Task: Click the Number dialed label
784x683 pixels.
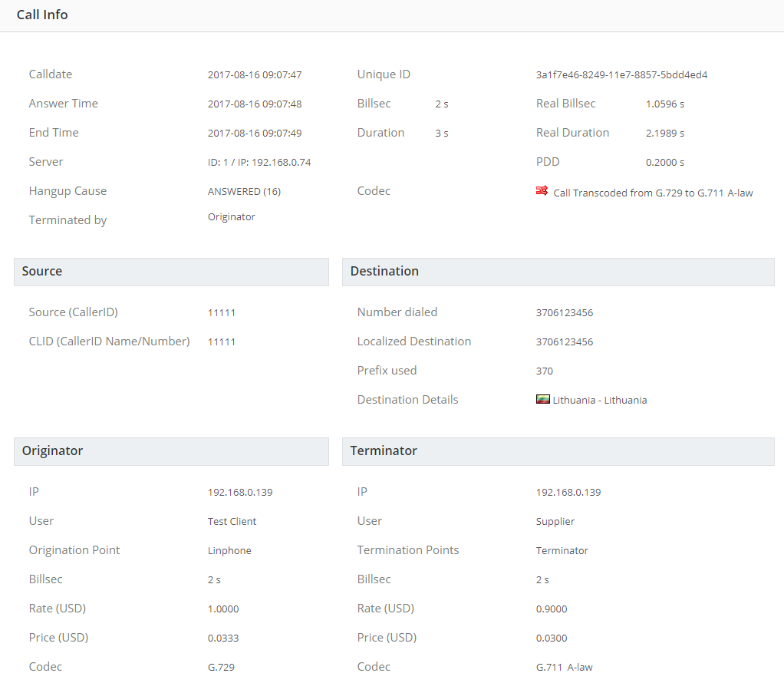Action: (x=397, y=312)
